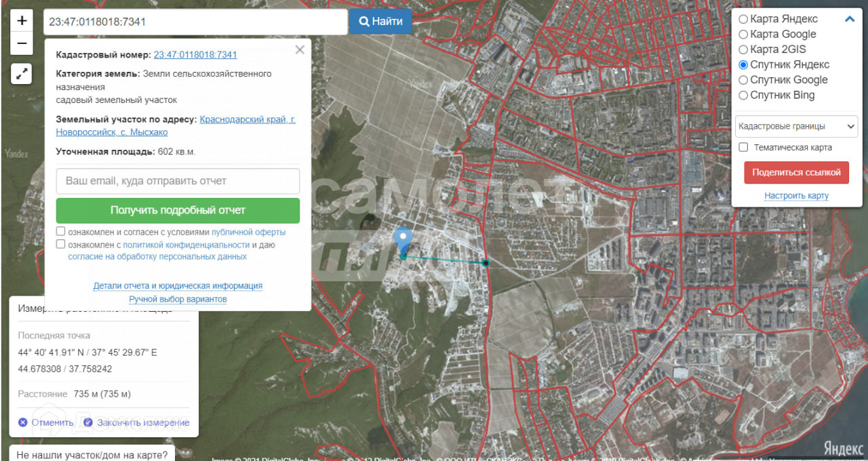Select Спутник Яндекс radio option
The width and height of the screenshot is (868, 461).
point(743,64)
